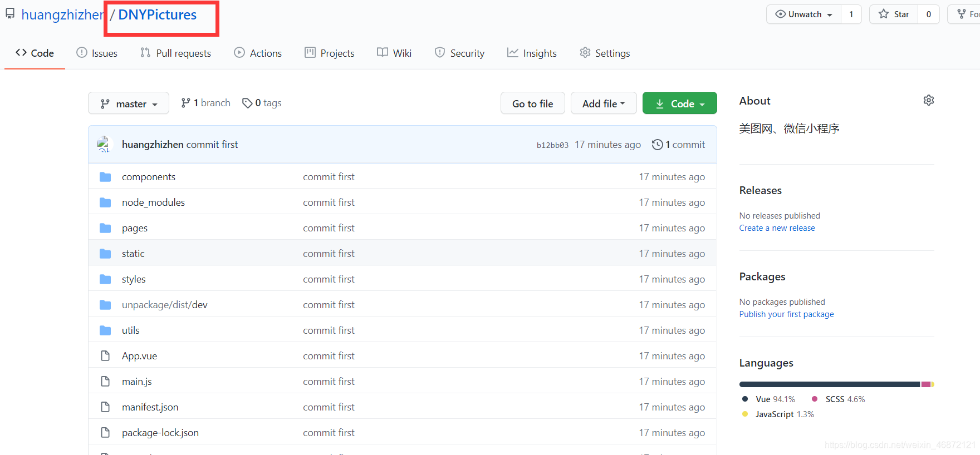This screenshot has width=980, height=455.
Task: Open the Pull requests tab
Action: pos(175,53)
